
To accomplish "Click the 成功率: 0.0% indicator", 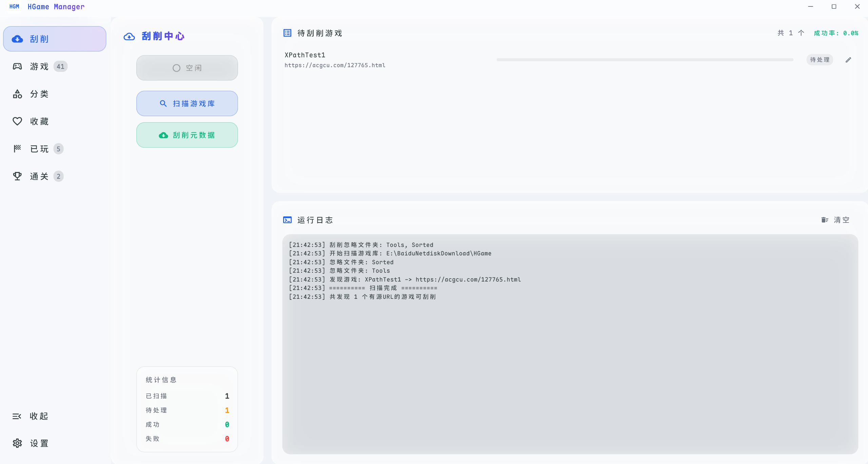I will 836,33.
